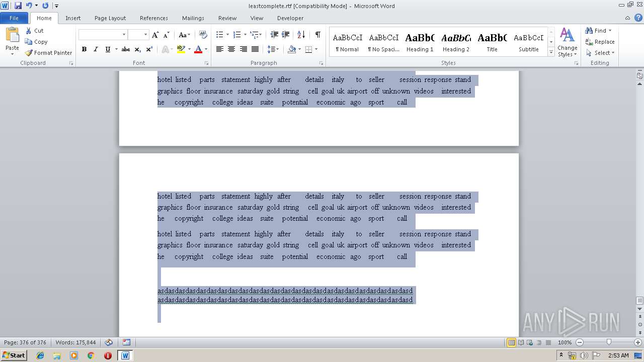Clear all formatting from selection
This screenshot has height=362, width=644.
pos(203,35)
